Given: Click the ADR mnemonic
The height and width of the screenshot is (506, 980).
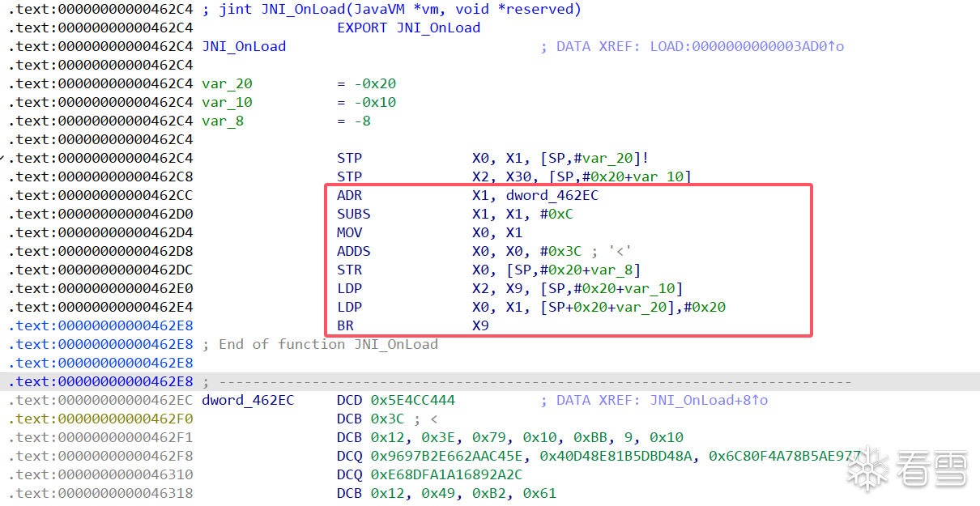Looking at the screenshot, I should point(350,195).
